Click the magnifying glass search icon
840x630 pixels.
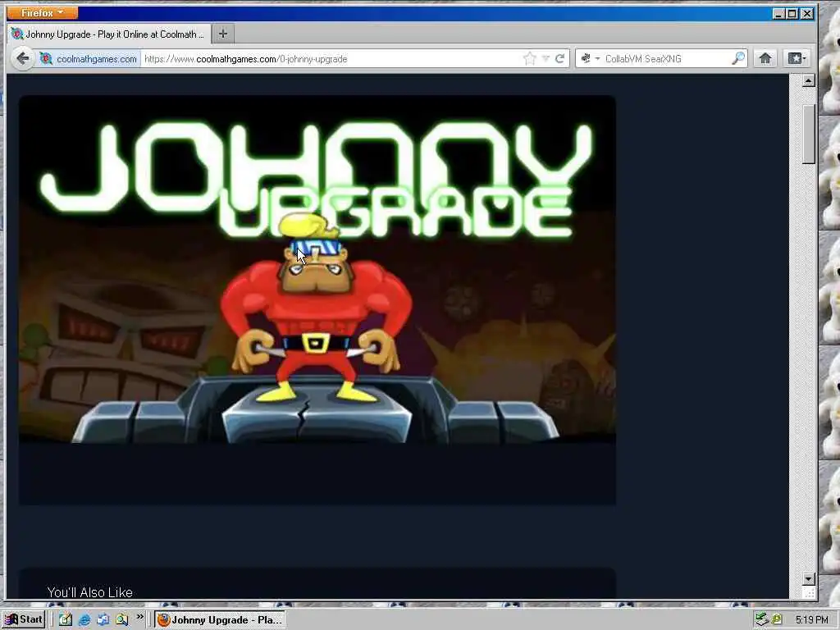pyautogui.click(x=738, y=58)
